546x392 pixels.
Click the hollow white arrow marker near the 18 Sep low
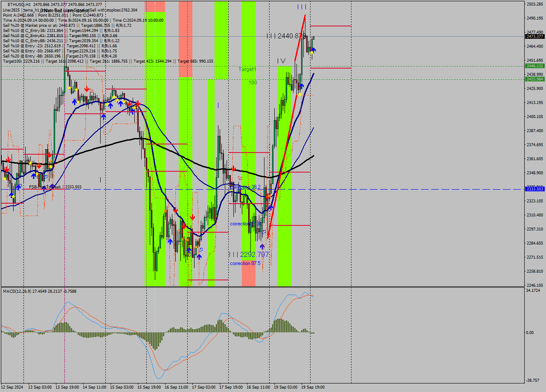coord(264,231)
